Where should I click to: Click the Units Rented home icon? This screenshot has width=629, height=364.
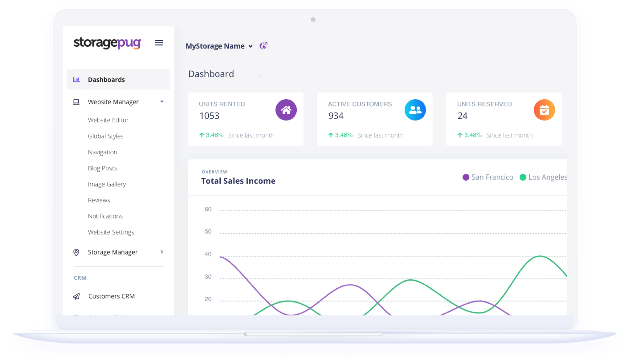286,110
